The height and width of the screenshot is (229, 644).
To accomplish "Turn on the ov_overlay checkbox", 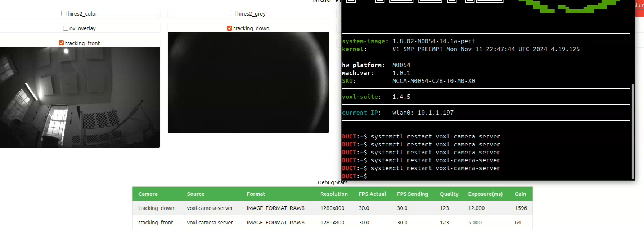I will click(x=66, y=28).
